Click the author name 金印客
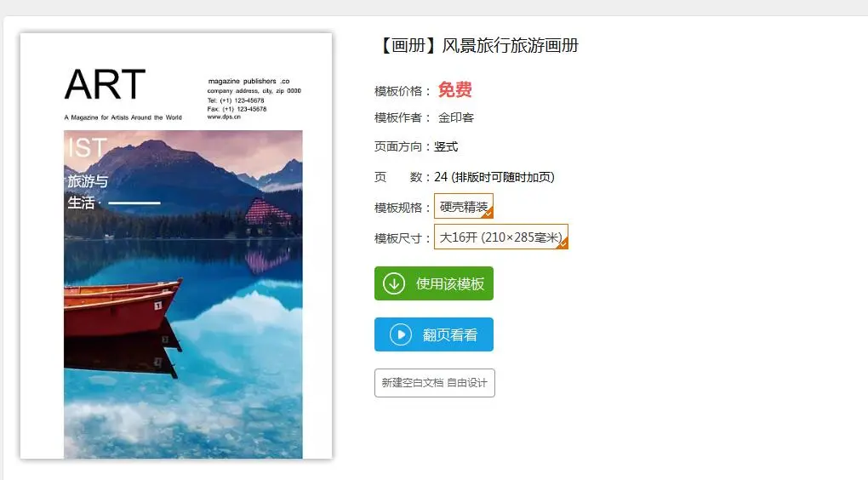868x480 pixels. click(x=455, y=117)
